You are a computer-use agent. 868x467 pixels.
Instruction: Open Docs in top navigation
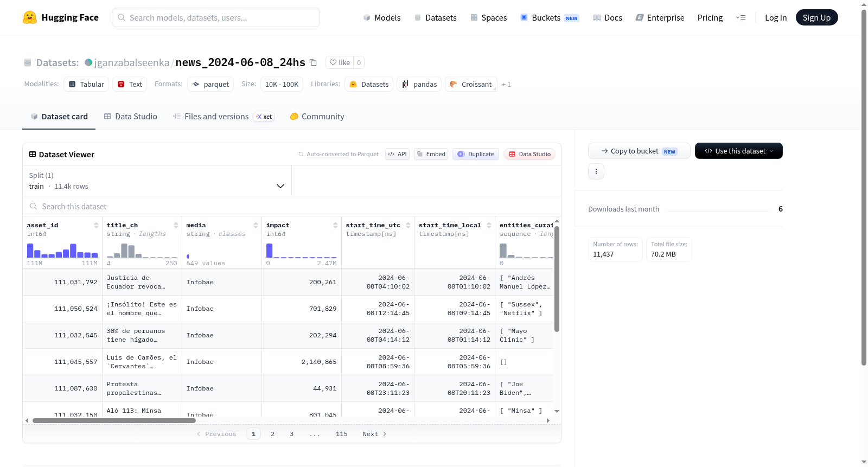pyautogui.click(x=608, y=17)
